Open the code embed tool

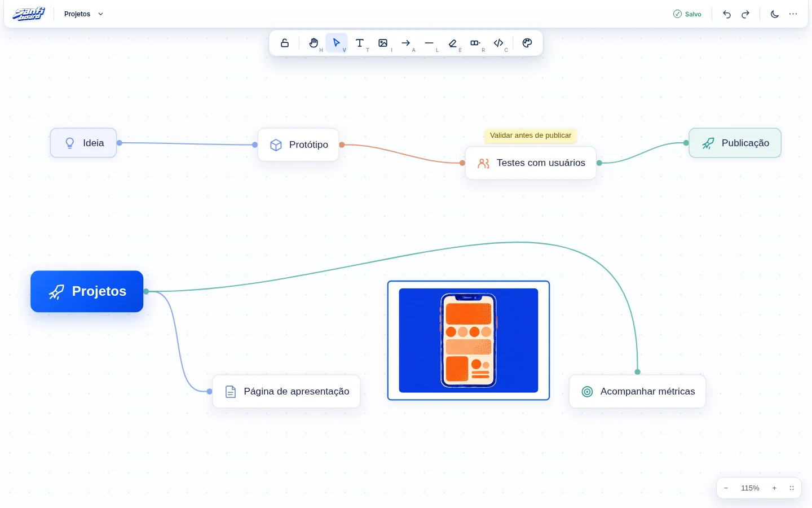click(498, 43)
